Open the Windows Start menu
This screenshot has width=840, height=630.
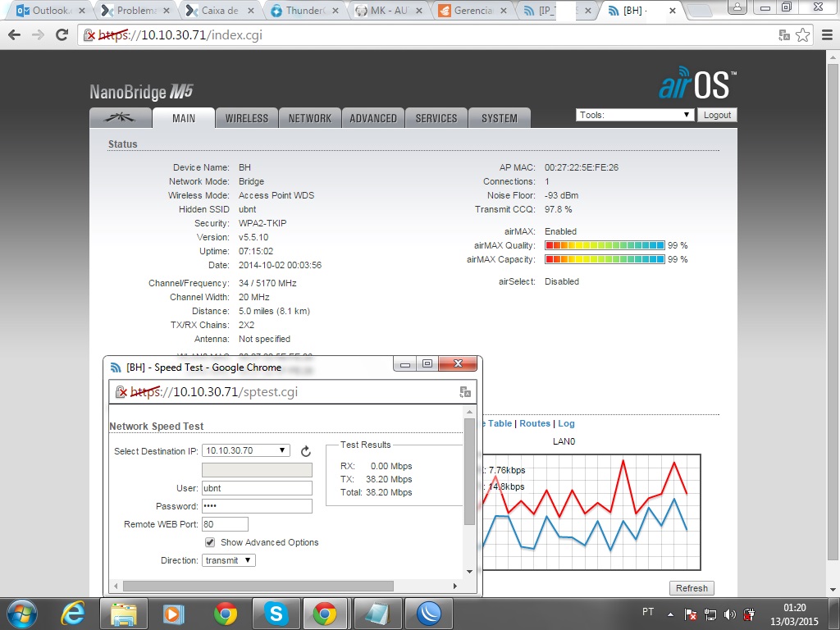point(22,614)
